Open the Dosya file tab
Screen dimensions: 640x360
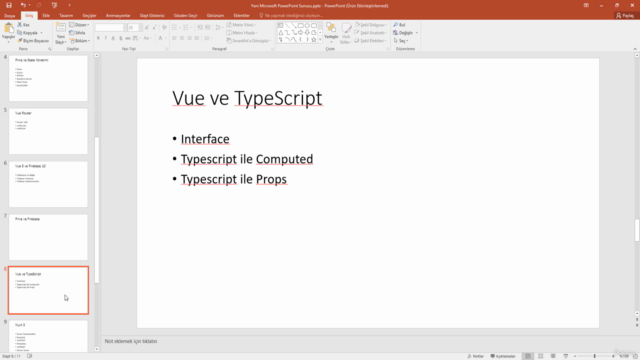click(x=9, y=16)
